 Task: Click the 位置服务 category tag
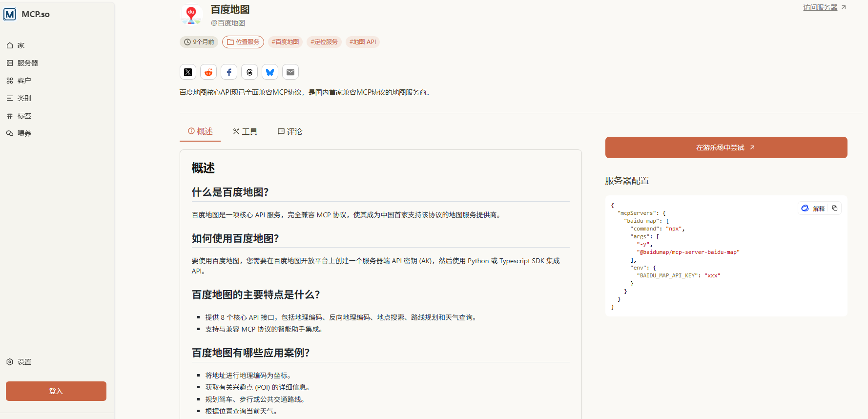point(243,42)
